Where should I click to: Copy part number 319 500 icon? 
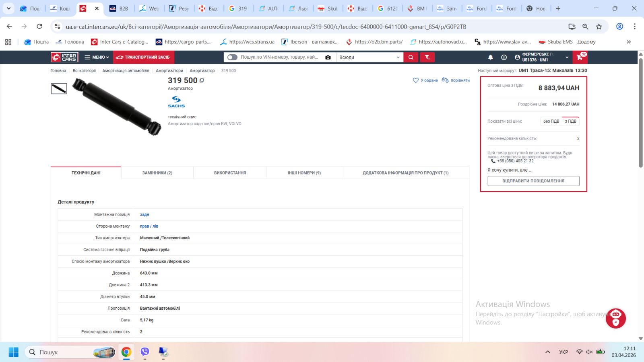(202, 80)
